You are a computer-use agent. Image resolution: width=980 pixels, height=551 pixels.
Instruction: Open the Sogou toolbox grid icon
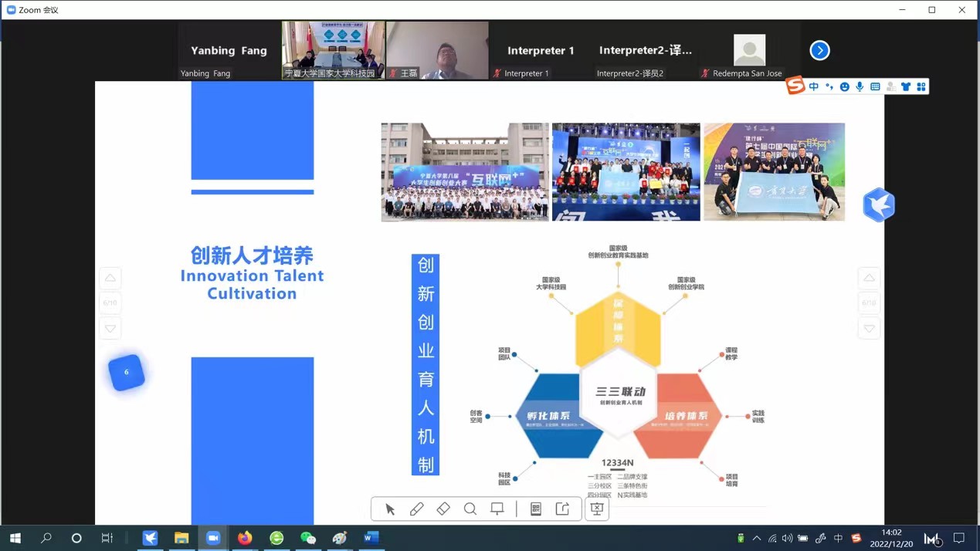pyautogui.click(x=921, y=87)
